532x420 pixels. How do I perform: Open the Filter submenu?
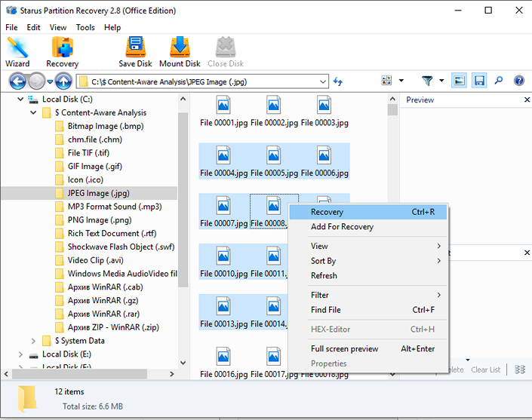[368, 296]
